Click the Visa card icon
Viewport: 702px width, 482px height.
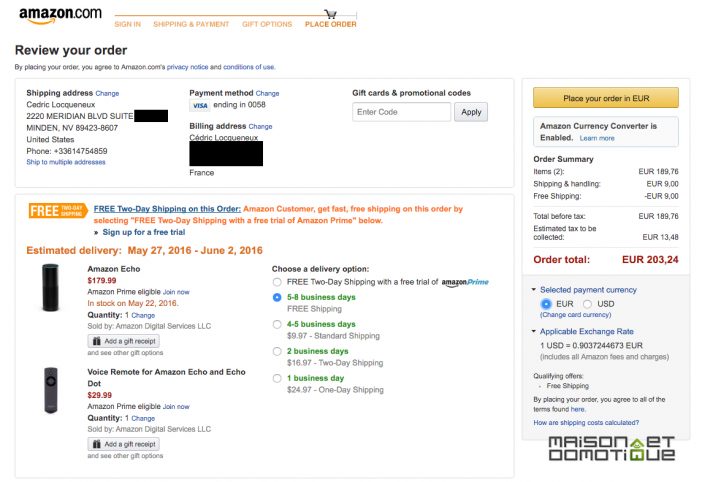200,106
